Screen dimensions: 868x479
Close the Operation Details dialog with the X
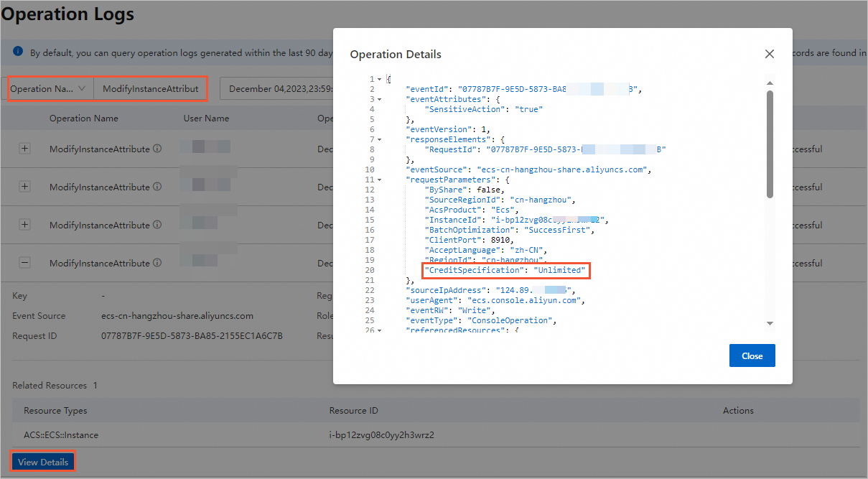point(769,54)
